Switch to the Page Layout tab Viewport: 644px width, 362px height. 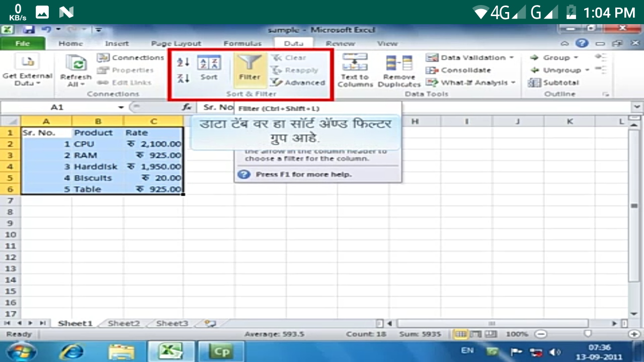click(176, 44)
